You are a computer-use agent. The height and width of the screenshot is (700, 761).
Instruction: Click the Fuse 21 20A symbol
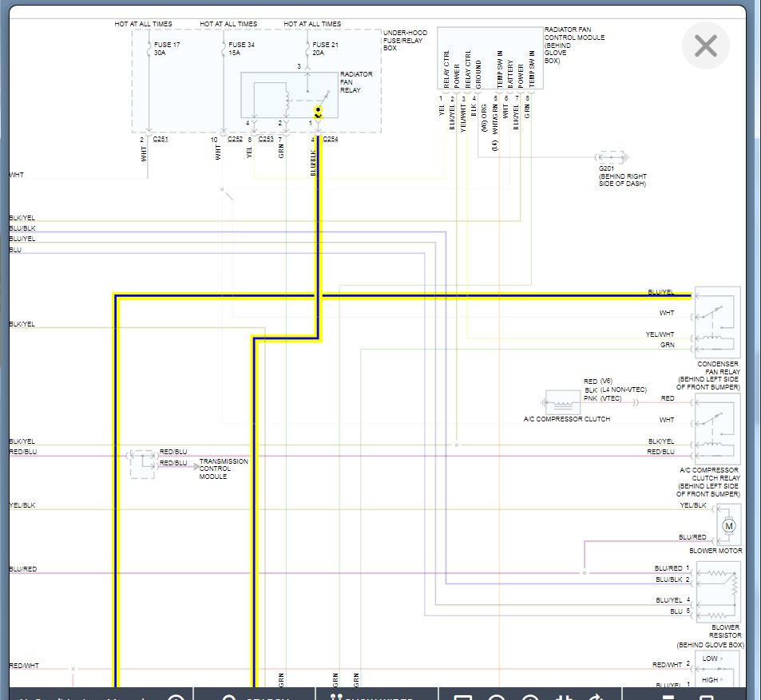coord(307,49)
